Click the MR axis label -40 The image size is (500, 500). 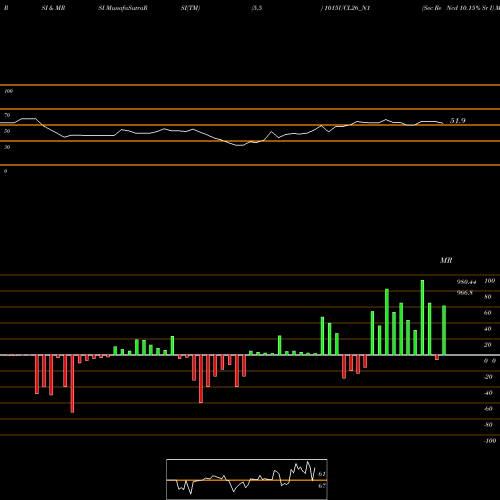(x=488, y=393)
